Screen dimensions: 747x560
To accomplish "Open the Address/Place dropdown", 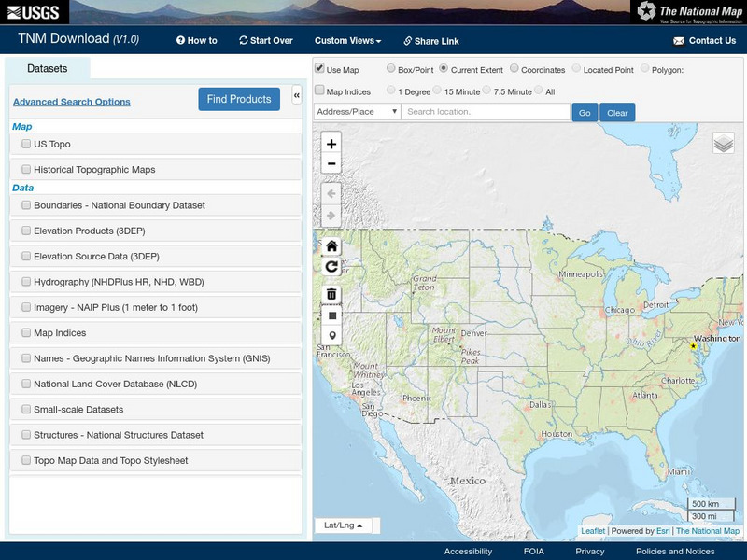I will pyautogui.click(x=357, y=112).
